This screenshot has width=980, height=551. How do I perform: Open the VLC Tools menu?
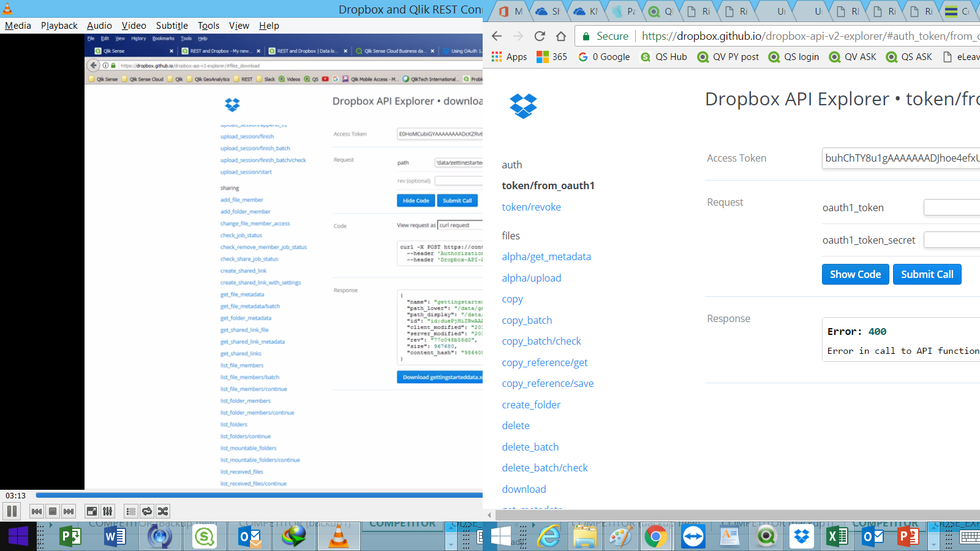point(208,26)
